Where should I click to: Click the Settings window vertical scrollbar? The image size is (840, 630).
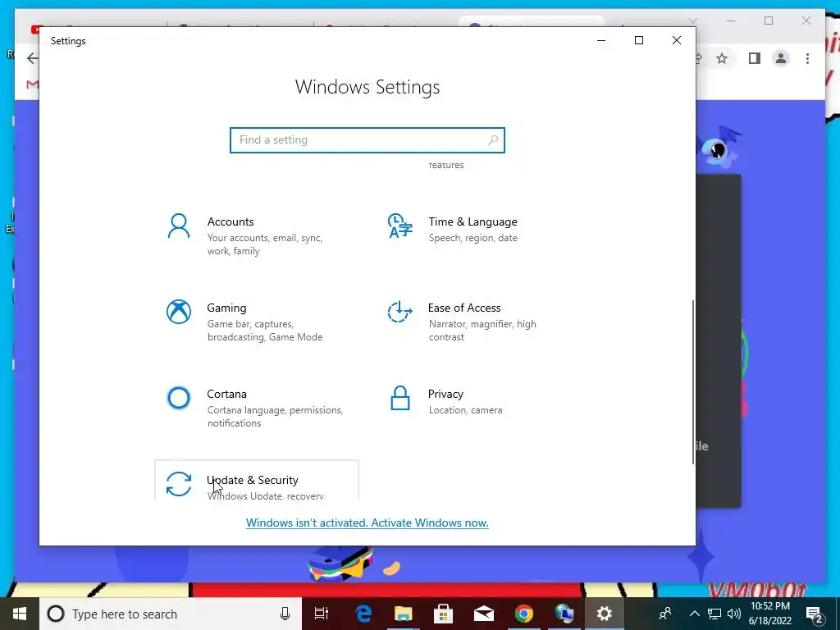(693, 381)
